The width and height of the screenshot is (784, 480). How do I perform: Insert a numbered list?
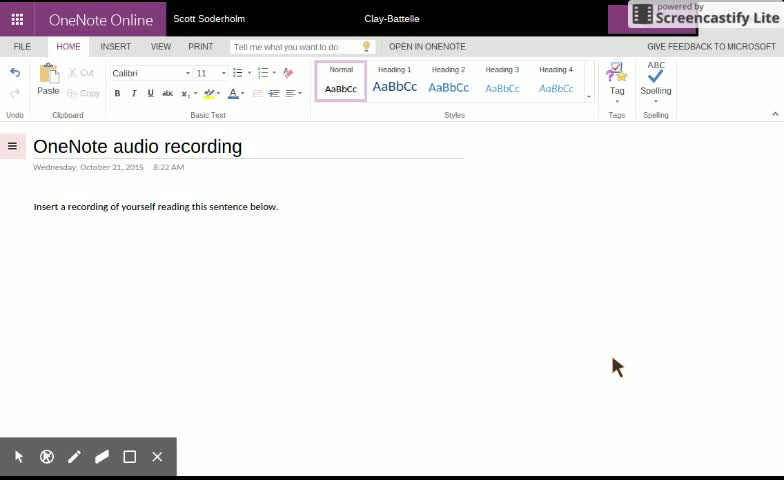[x=263, y=73]
